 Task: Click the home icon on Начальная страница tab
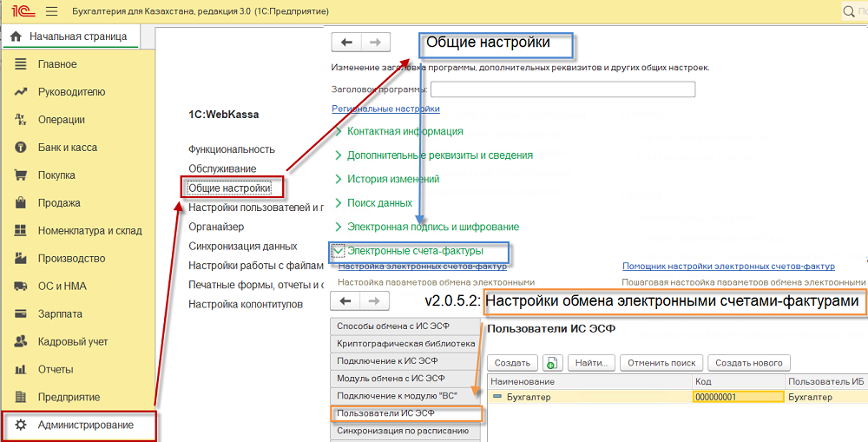(x=16, y=36)
